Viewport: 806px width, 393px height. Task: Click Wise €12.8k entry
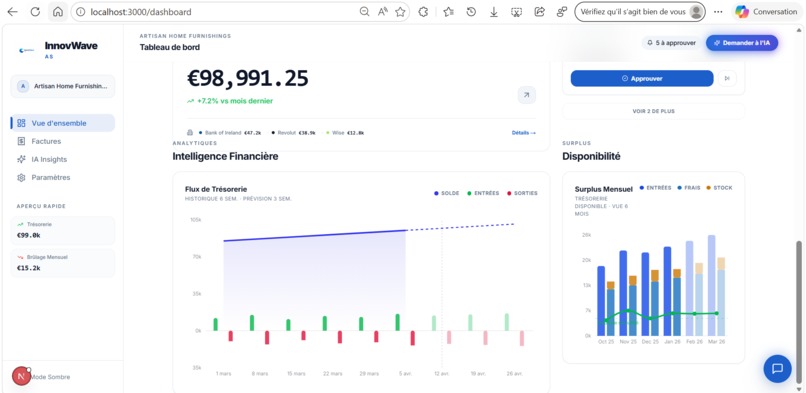pyautogui.click(x=345, y=133)
